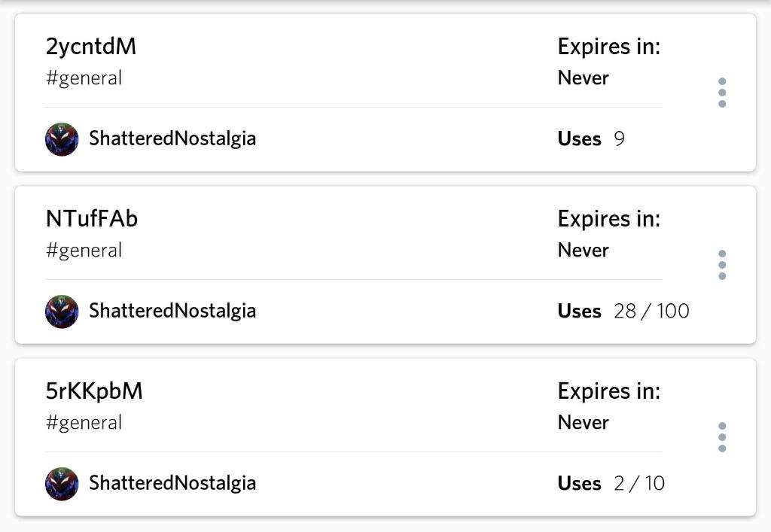
Task: Click ShatteredNostalgia username in second invite card
Action: coord(172,311)
